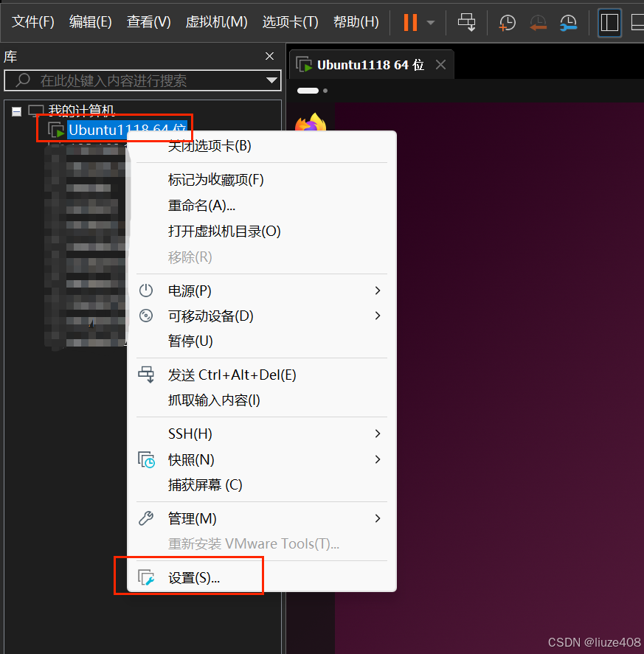Expand the 可移动设备(D) submenu arrow

point(377,316)
